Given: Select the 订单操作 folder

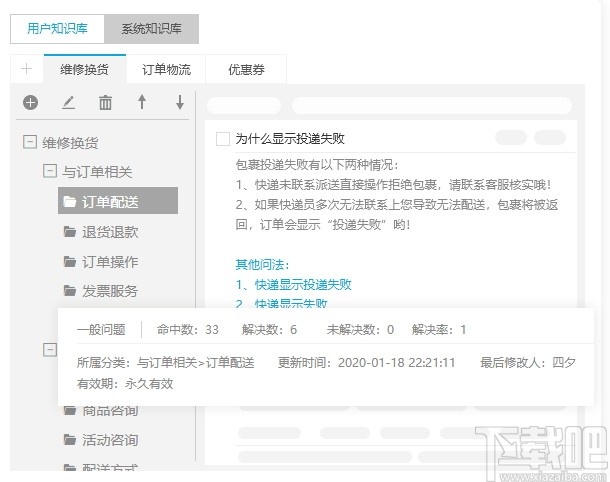Looking at the screenshot, I should tap(110, 262).
